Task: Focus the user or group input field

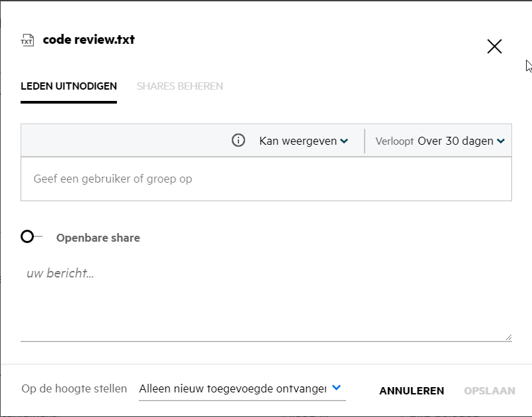Action: [x=266, y=179]
